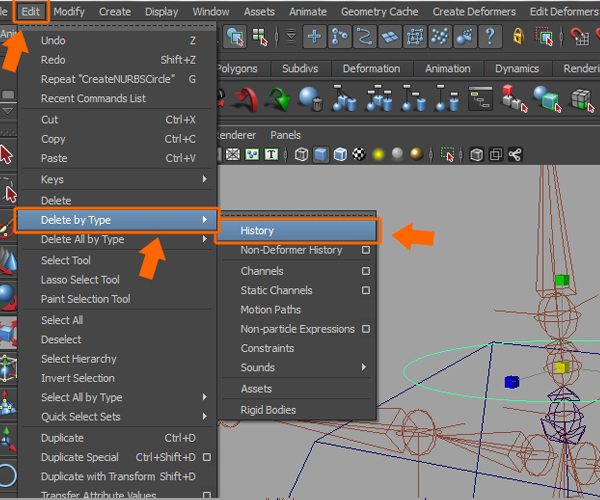Enable smooth shade all blue cube icon
The width and height of the screenshot is (600, 500).
click(321, 155)
